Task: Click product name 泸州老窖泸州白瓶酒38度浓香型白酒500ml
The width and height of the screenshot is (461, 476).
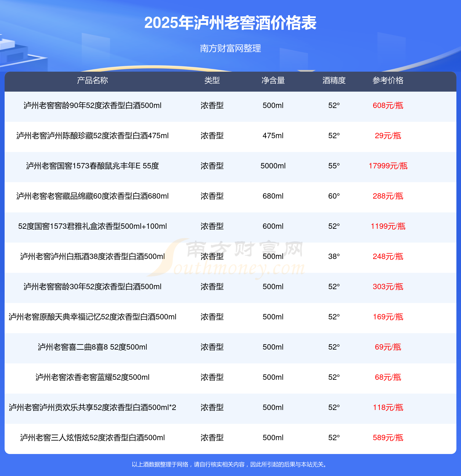Action: 92,256
